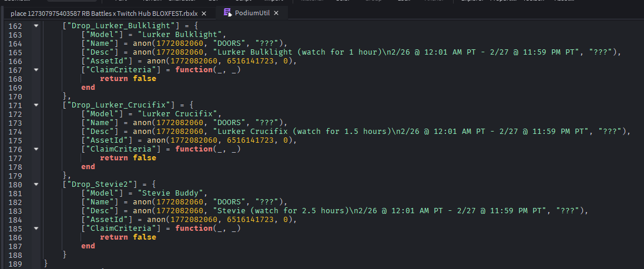Click the timestamp 1772082060 on line 164
Screen dimensions: 644x269
pyautogui.click(x=180, y=43)
